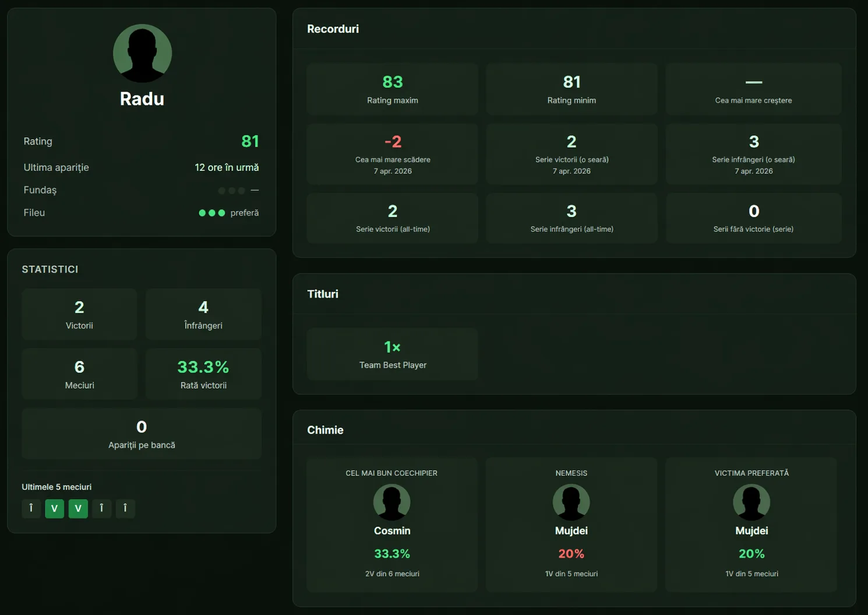Select the second green V win badge
The image size is (868, 615).
point(78,508)
